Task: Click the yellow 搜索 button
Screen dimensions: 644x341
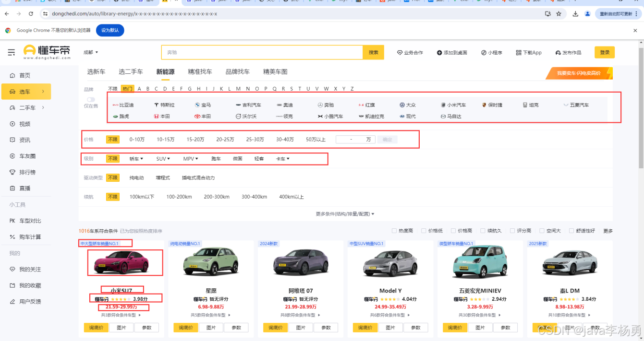Action: (x=373, y=52)
